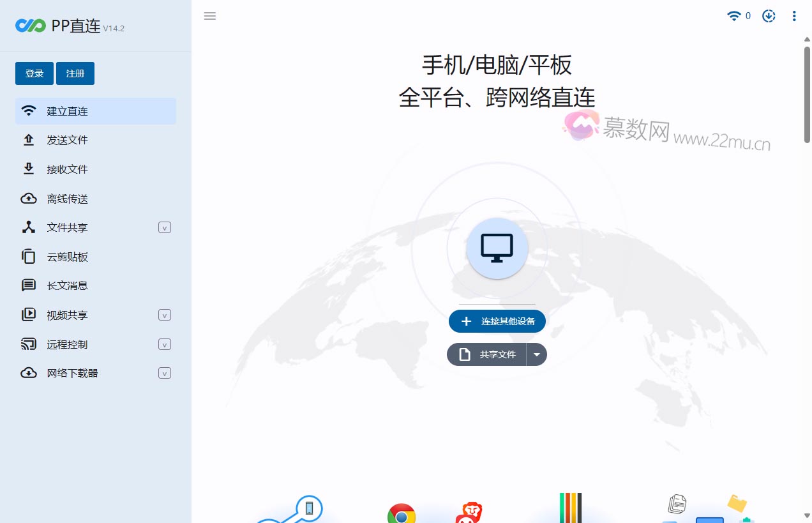
Task: Expand the 远程控制 sub-options
Action: coord(165,344)
